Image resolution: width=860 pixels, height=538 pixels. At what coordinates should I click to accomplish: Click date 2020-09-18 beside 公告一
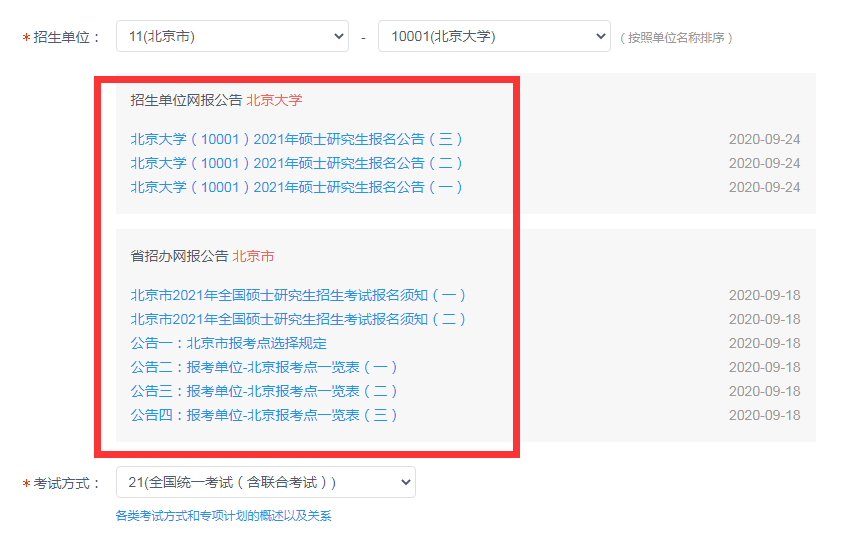[764, 343]
